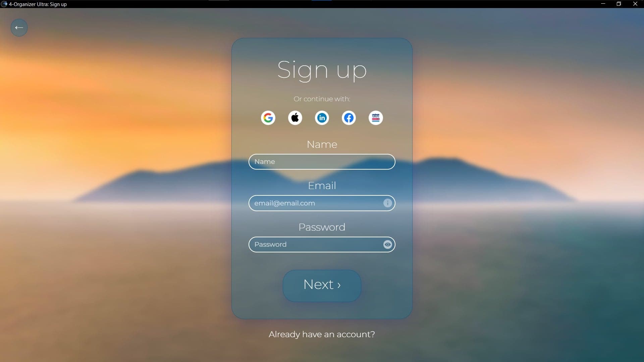Click the Name input field
The image size is (644, 362).
[x=322, y=161]
